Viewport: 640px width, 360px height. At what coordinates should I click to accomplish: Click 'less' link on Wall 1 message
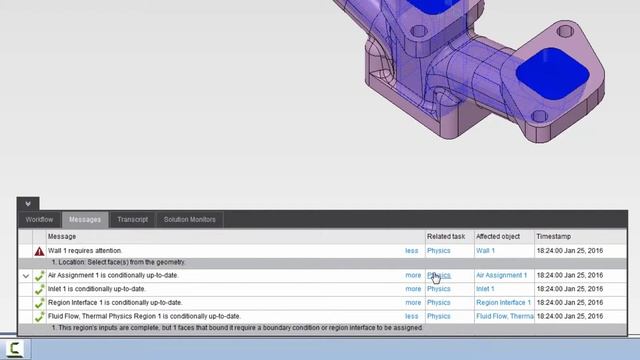point(411,251)
